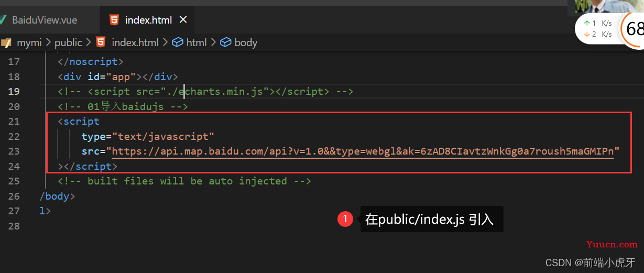Expand the html breadcrumb segment
Image resolution: width=644 pixels, height=273 pixels.
point(197,42)
